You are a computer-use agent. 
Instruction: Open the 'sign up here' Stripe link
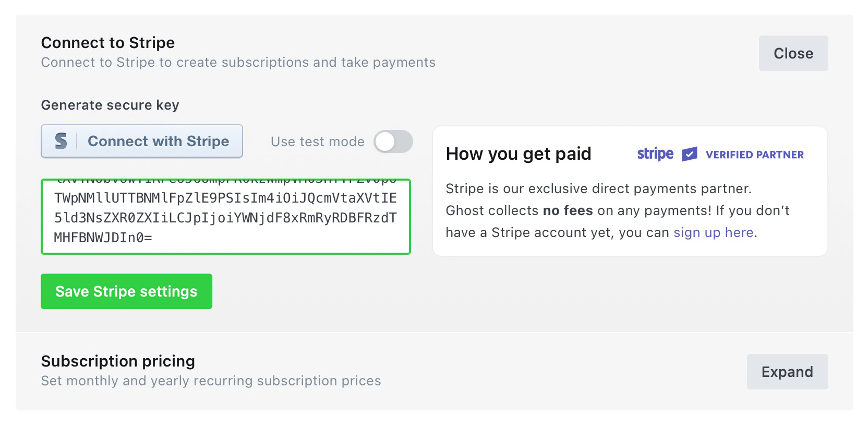(x=714, y=232)
